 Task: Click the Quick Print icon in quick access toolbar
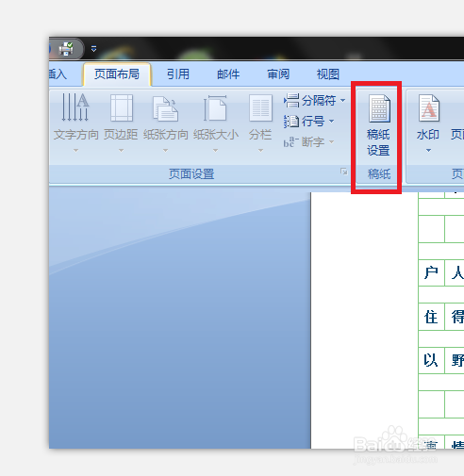(66, 49)
